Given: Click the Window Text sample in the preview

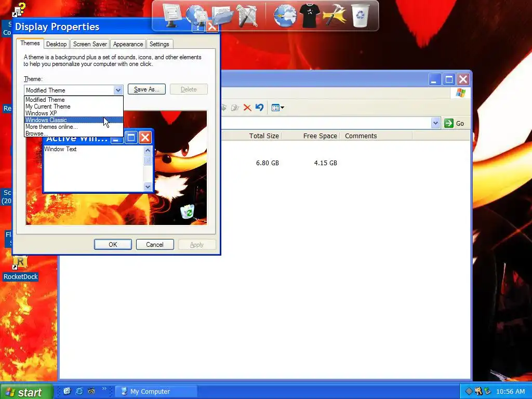Looking at the screenshot, I should [x=60, y=149].
